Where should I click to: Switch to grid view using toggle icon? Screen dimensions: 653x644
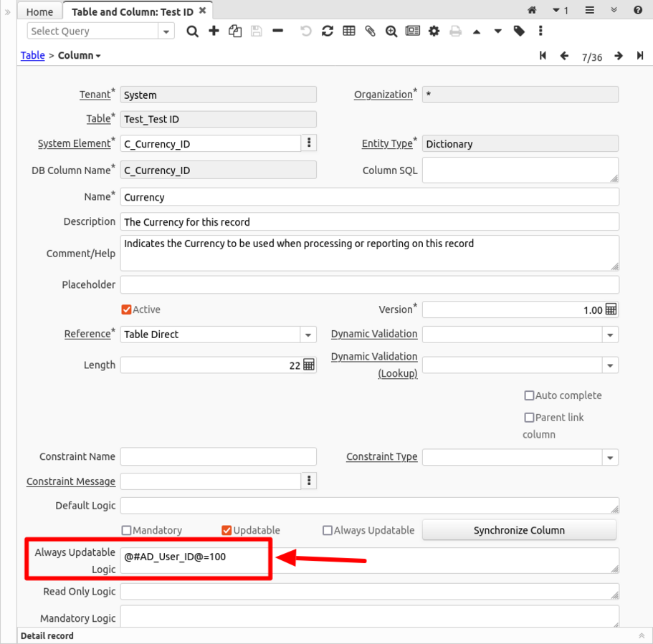349,32
